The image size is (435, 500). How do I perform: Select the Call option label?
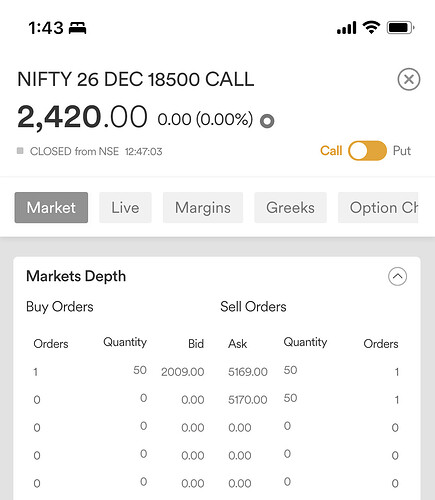(x=331, y=151)
